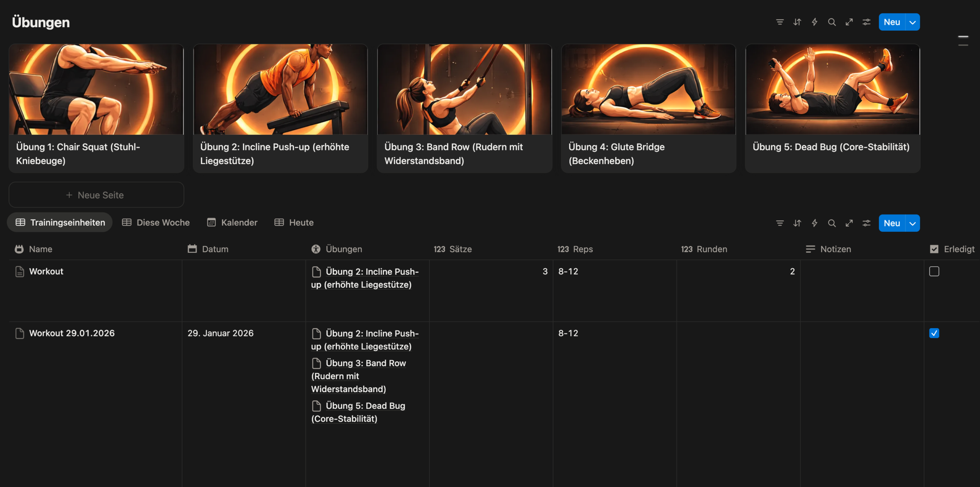Click the Reps value 8-12 for Workout

[x=568, y=271]
